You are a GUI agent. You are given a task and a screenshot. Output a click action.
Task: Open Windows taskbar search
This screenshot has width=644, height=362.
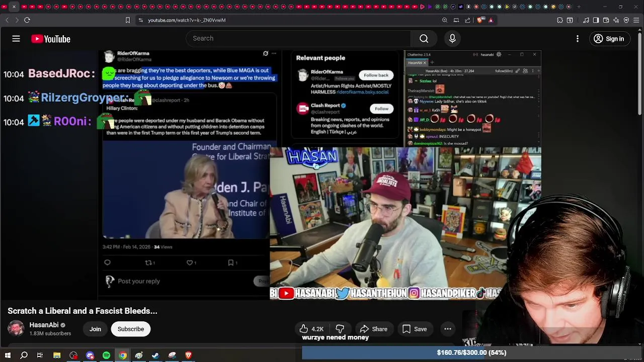point(24,355)
